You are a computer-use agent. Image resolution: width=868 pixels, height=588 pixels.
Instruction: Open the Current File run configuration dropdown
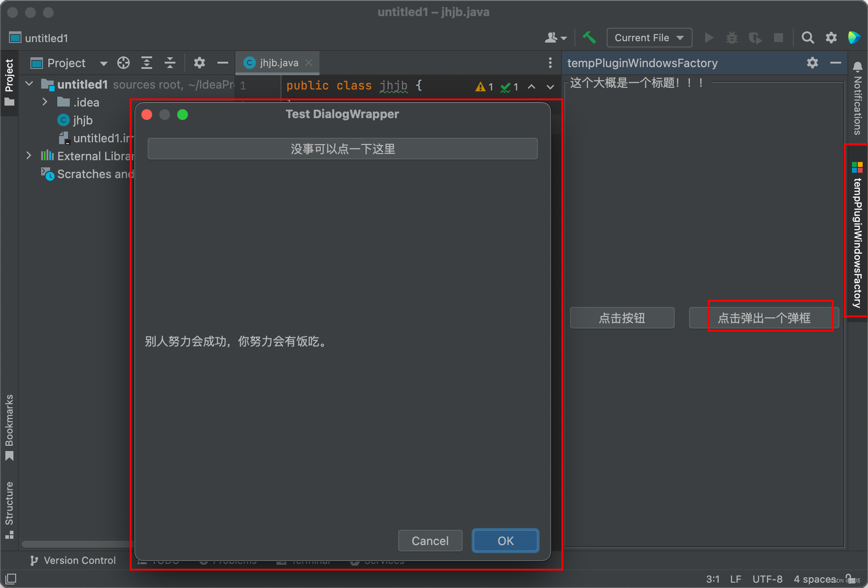(649, 38)
